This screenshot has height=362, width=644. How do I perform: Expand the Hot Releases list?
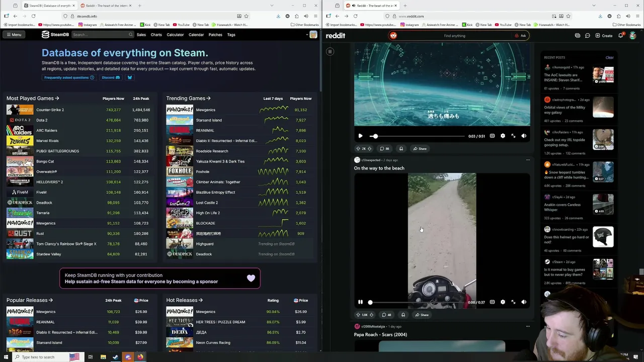point(184,300)
